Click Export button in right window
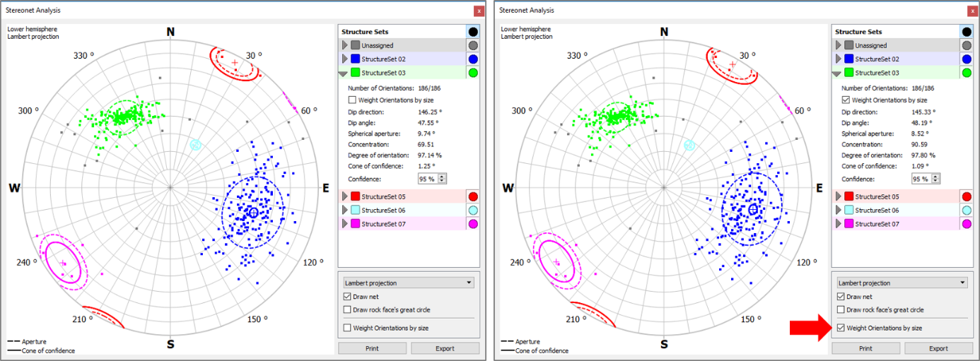 (x=938, y=348)
